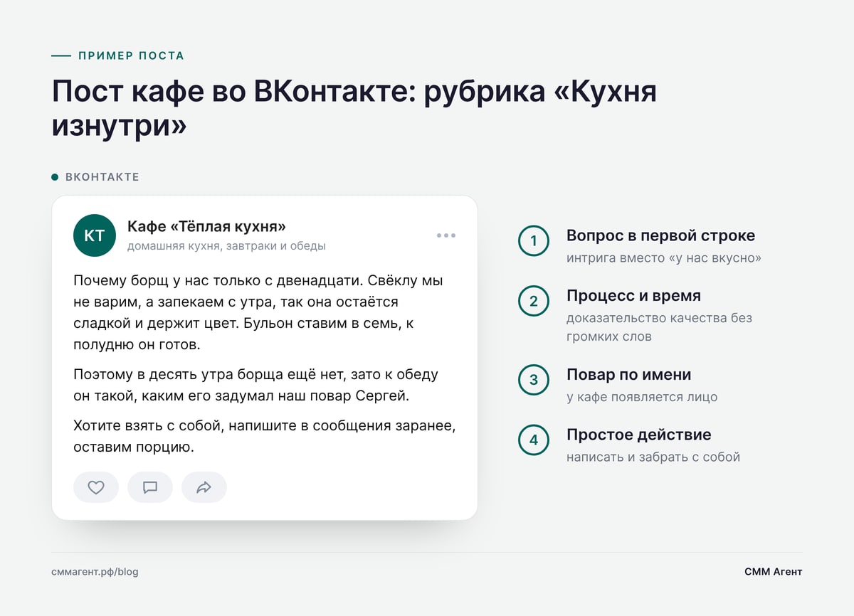
Task: Open comments with the speech bubble icon
Action: [x=150, y=487]
